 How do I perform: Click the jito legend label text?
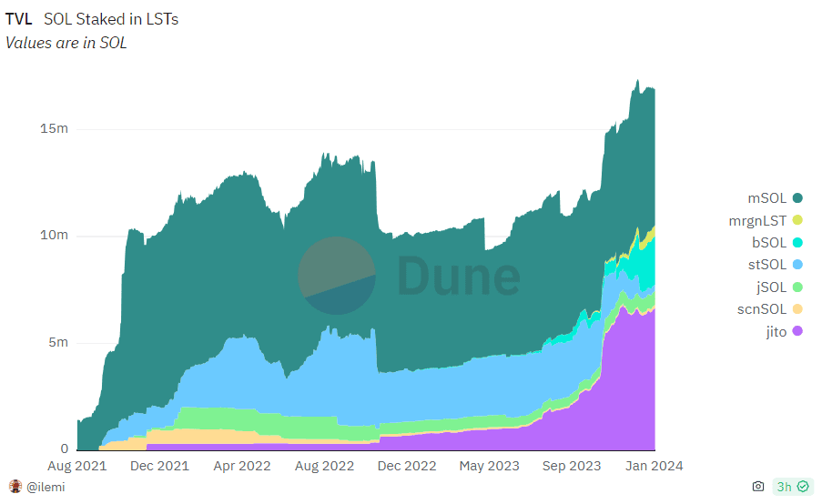(x=776, y=332)
